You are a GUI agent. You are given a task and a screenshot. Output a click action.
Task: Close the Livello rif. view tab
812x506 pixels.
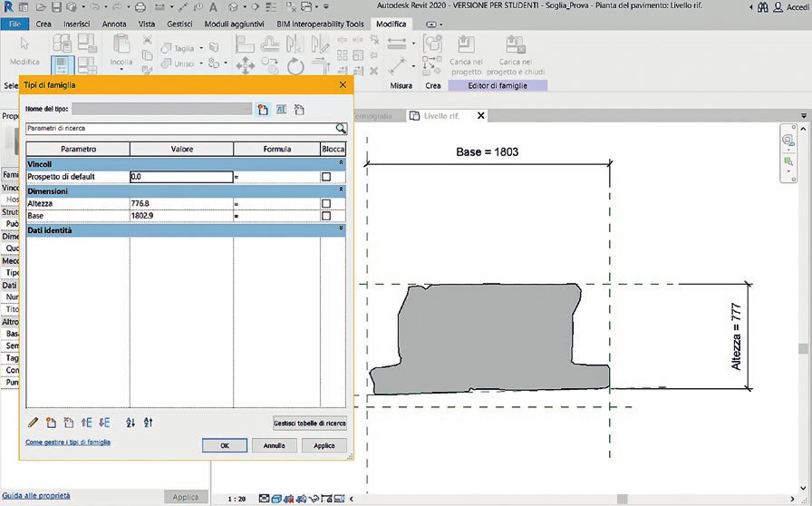[x=480, y=115]
